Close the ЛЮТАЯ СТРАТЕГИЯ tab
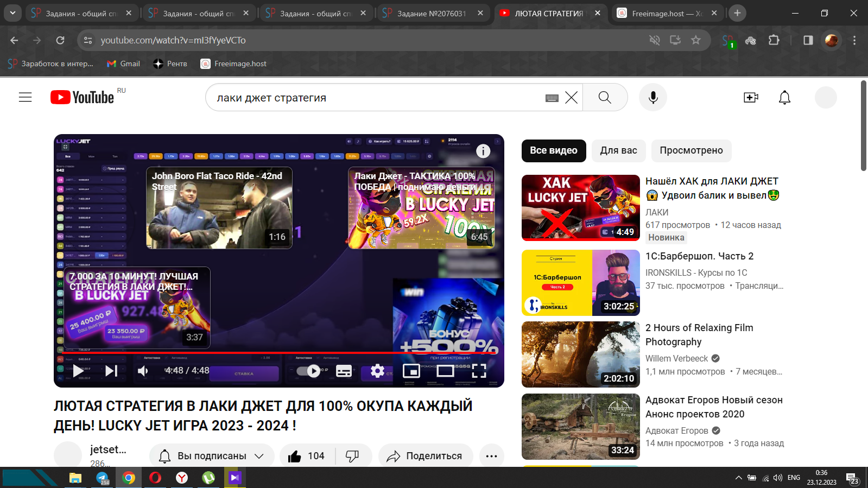 598,13
